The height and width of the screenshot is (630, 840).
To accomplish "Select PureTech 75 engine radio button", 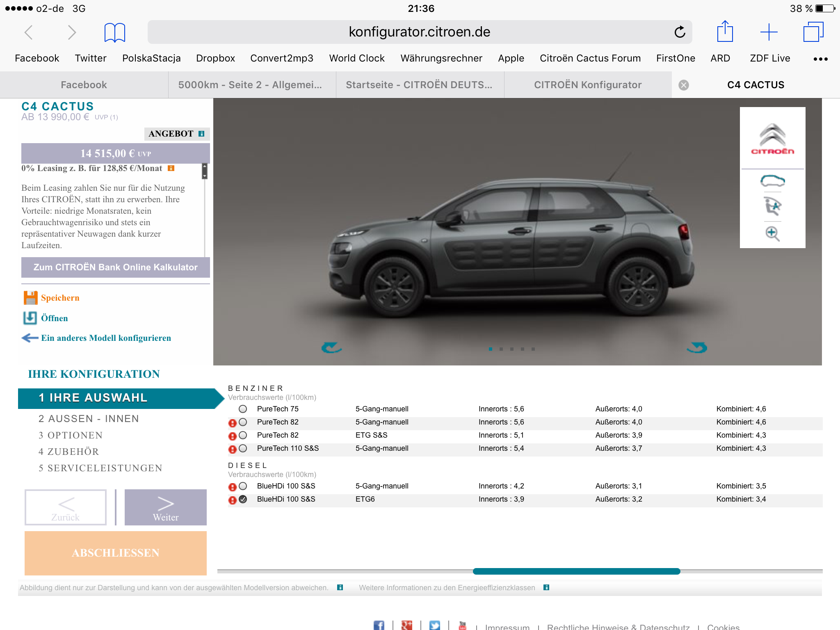I will 243,409.
